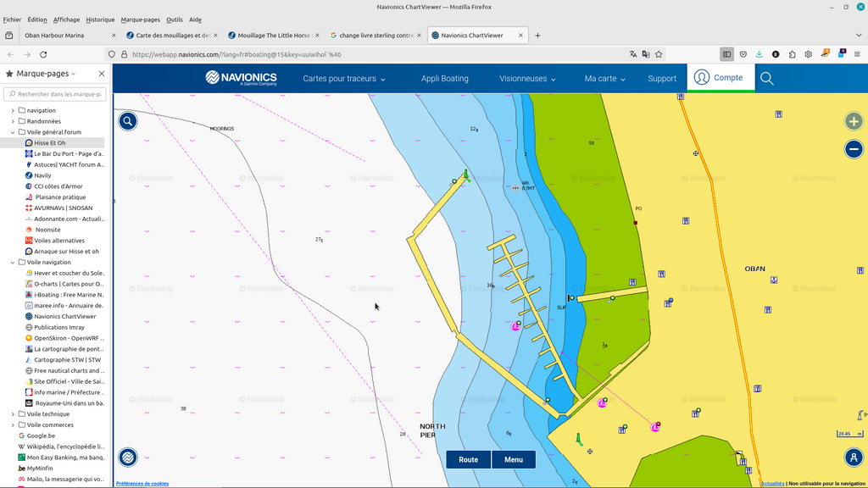Click the Actualités link at bottom right
Image resolution: width=868 pixels, height=488 pixels.
772,484
